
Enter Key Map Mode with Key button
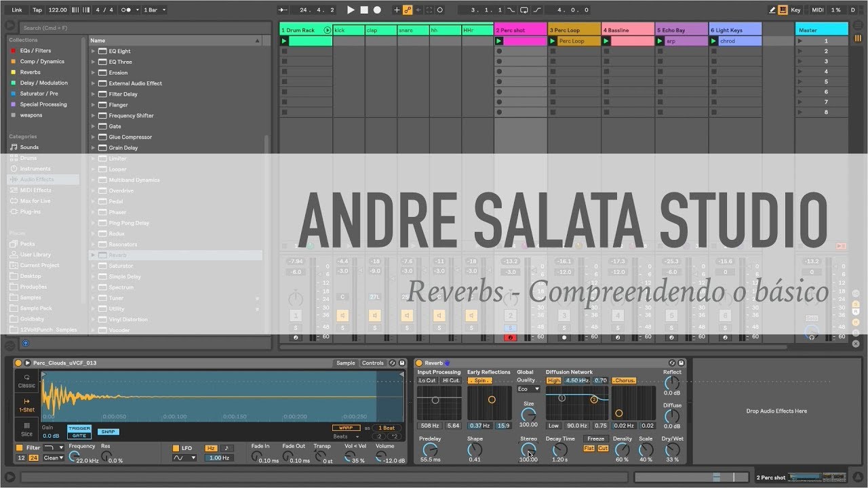click(795, 10)
